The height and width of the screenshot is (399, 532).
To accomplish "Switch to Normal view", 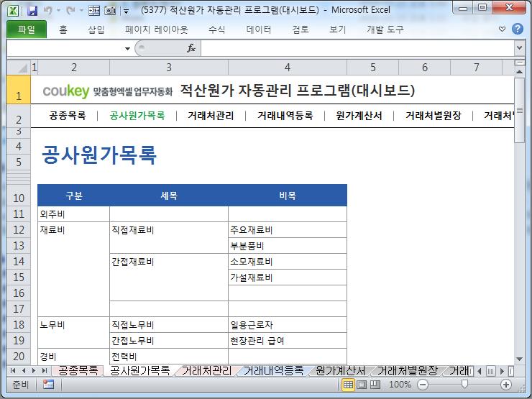I will [348, 385].
